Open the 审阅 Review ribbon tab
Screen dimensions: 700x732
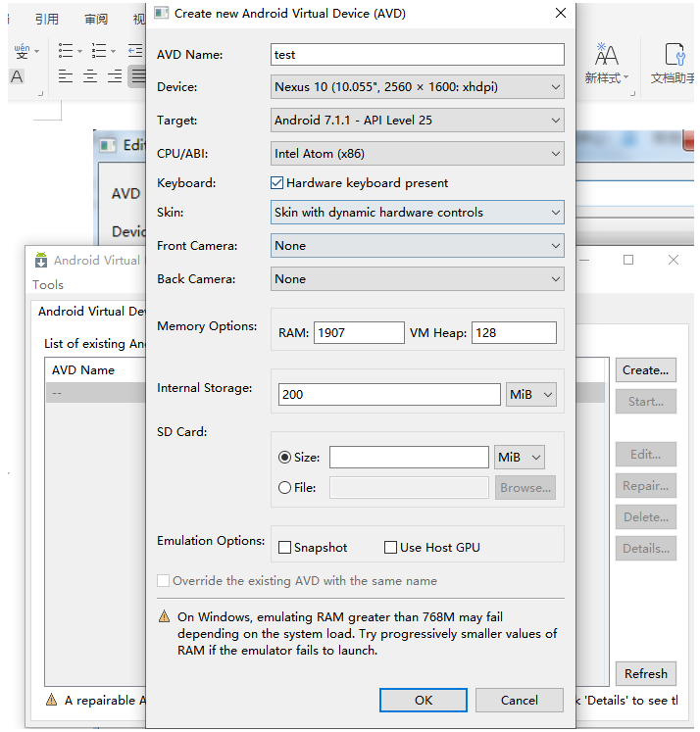[96, 19]
